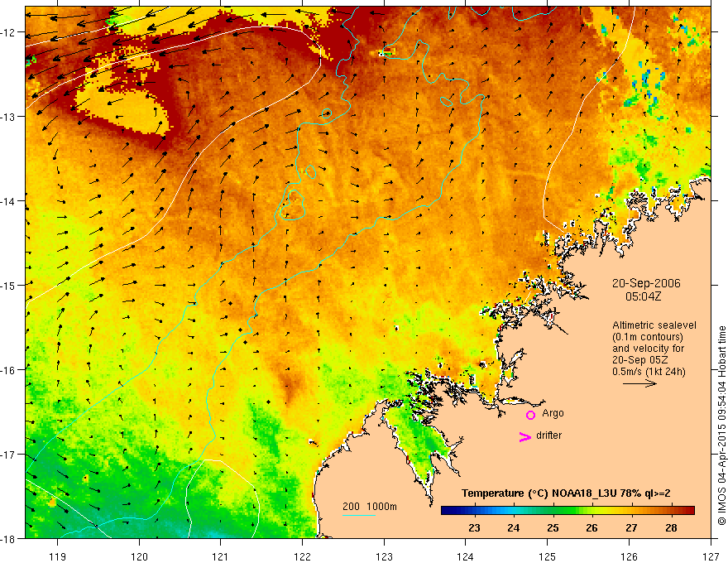Image resolution: width=728 pixels, height=563 pixels.
Task: Click the color bar value 25
Action: tap(553, 527)
